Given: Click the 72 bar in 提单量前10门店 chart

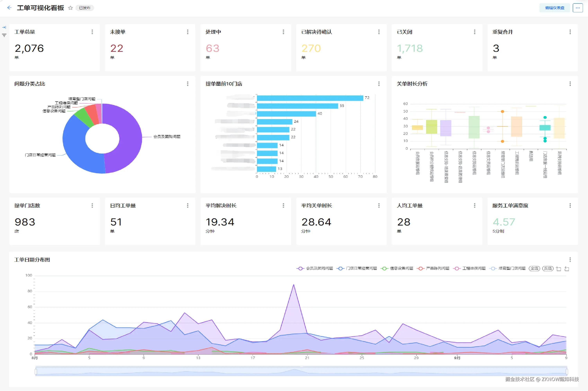Looking at the screenshot, I should pos(310,98).
